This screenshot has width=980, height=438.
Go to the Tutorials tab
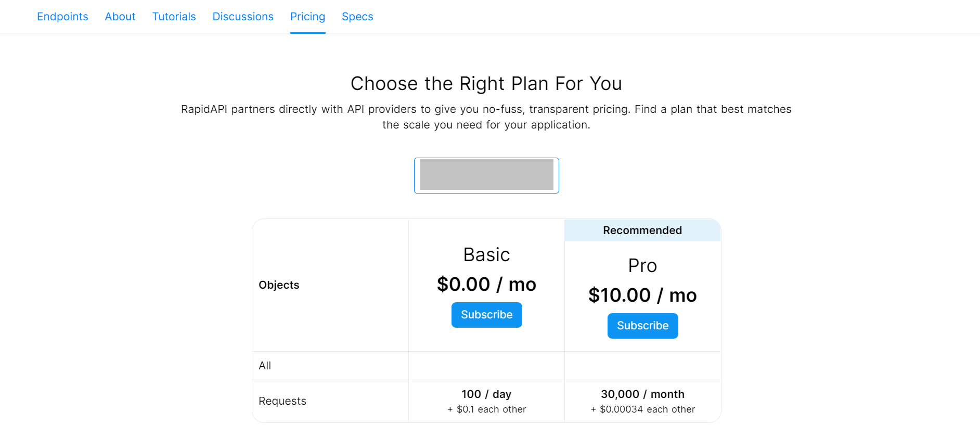(174, 17)
